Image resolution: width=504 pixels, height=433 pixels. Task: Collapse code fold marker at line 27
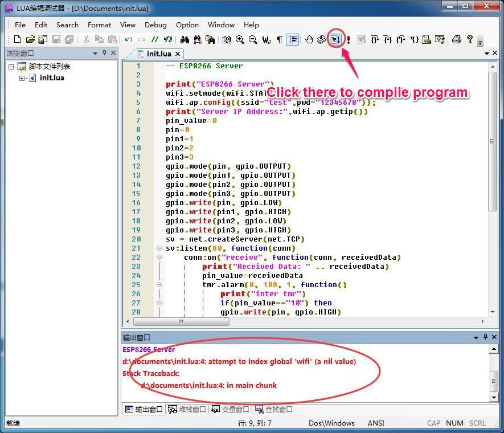[159, 303]
